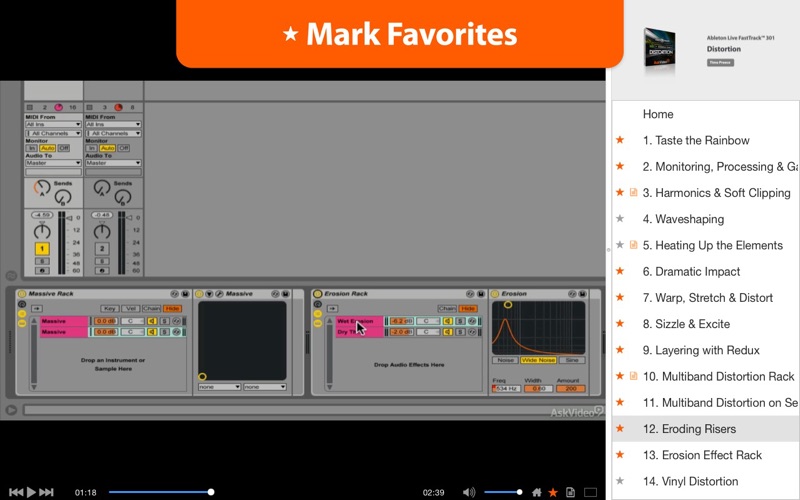
Task: Toggle Massive Rack device activator
Action: pyautogui.click(x=21, y=294)
